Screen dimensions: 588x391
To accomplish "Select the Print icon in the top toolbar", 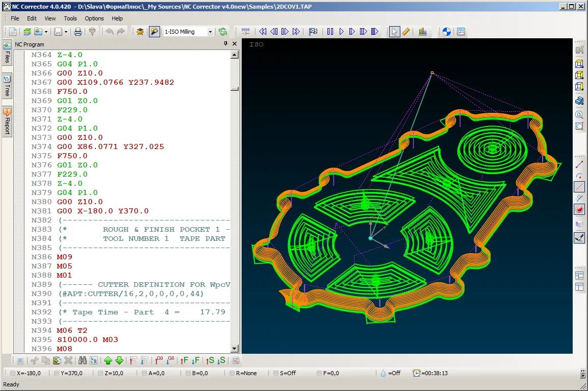I will (78, 31).
